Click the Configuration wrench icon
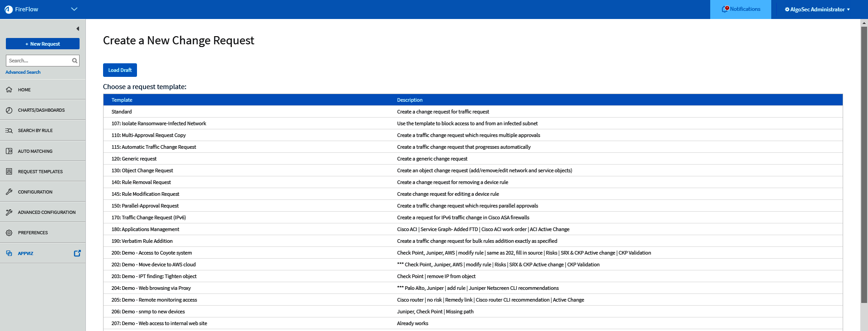Viewport: 868px width, 331px height. (x=9, y=192)
